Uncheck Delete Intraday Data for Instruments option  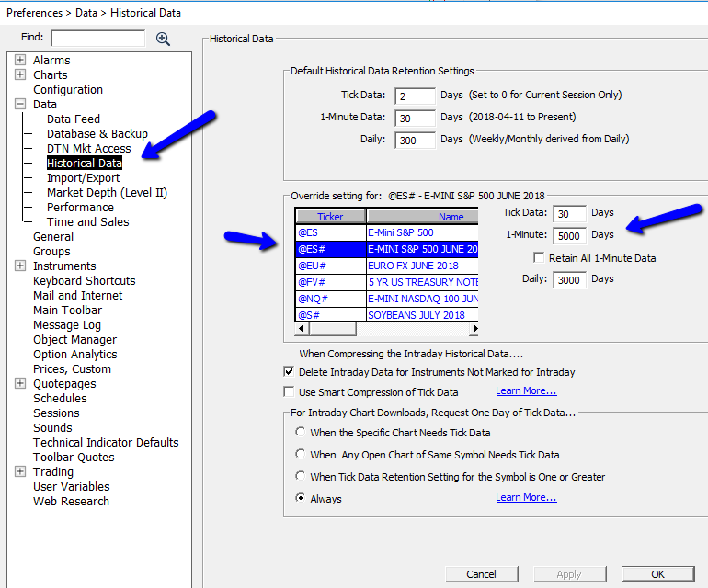point(289,371)
